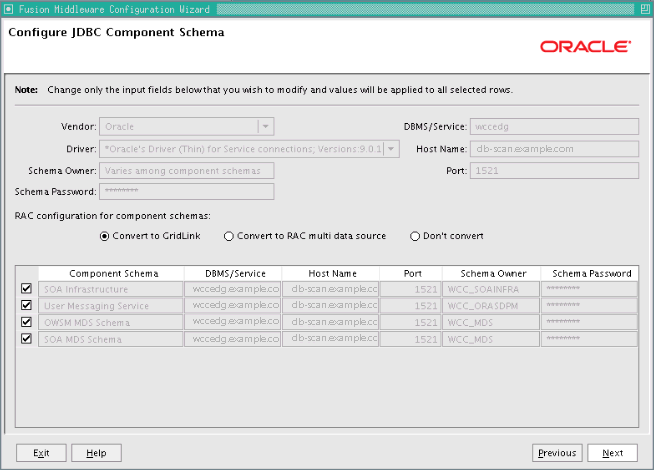Click the Schema Owner input field
Image resolution: width=654 pixels, height=470 pixels.
click(186, 171)
